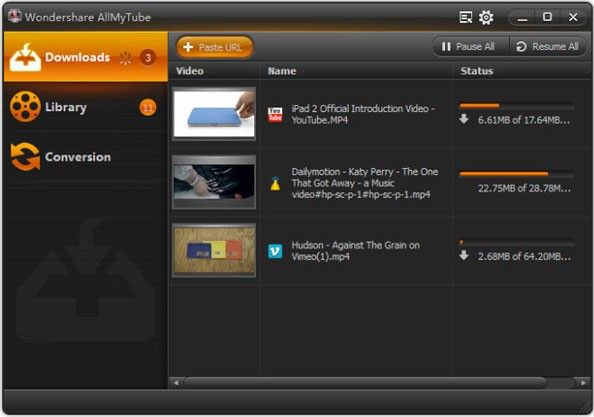Image resolution: width=594 pixels, height=417 pixels.
Task: Pause all downloads
Action: pyautogui.click(x=470, y=47)
